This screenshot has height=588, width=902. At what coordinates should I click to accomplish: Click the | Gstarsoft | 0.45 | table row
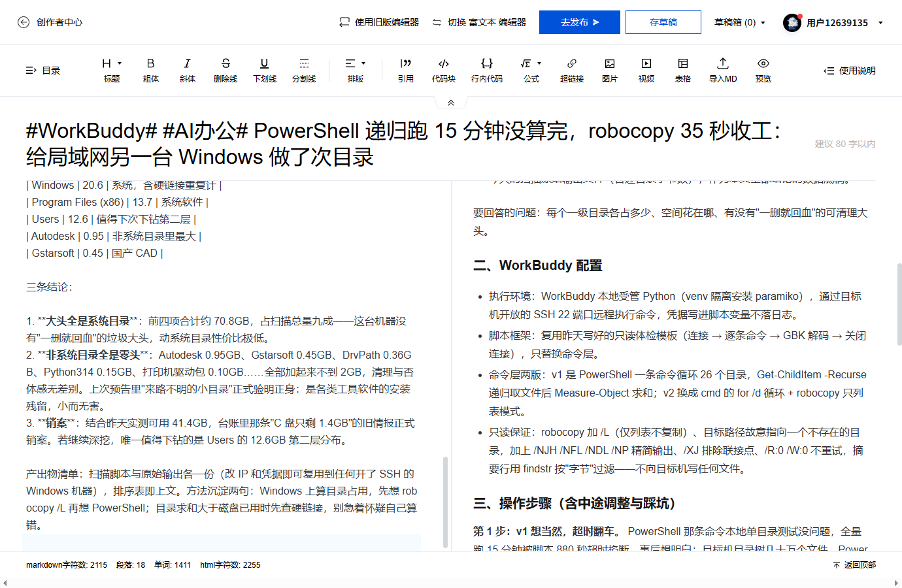pyautogui.click(x=95, y=253)
